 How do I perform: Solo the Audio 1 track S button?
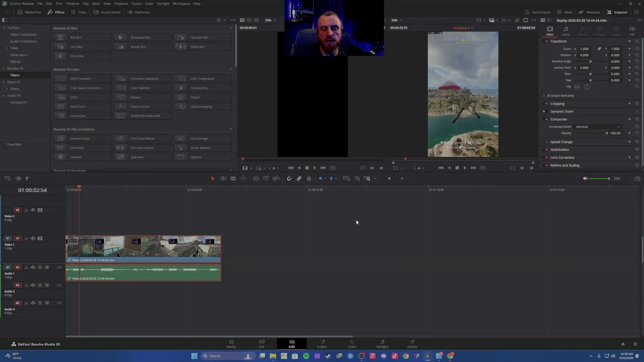[x=40, y=267]
